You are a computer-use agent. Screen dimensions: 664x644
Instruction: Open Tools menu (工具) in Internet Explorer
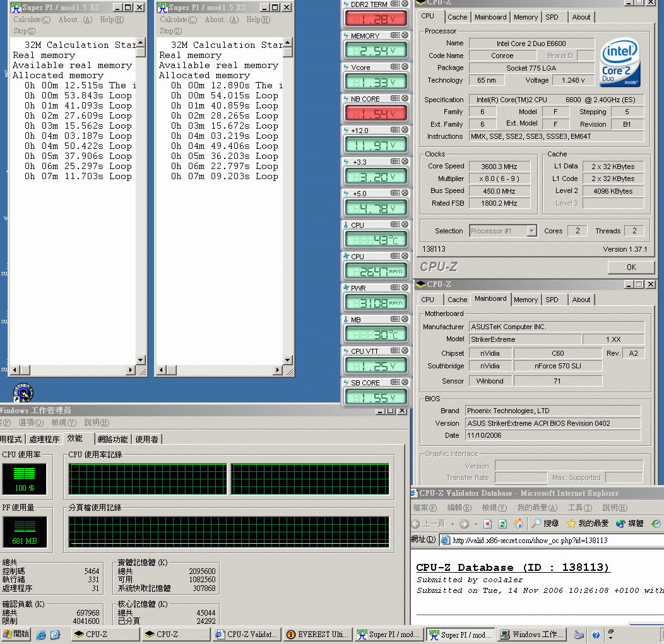click(x=579, y=508)
